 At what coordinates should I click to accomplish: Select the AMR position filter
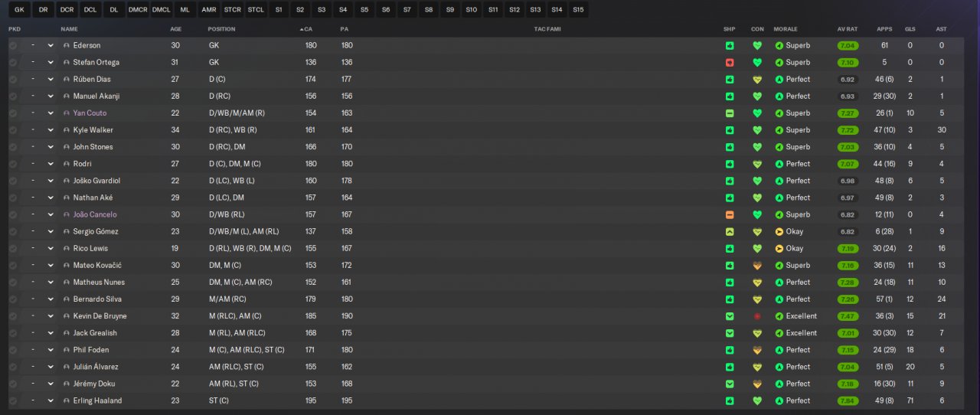[x=208, y=10]
